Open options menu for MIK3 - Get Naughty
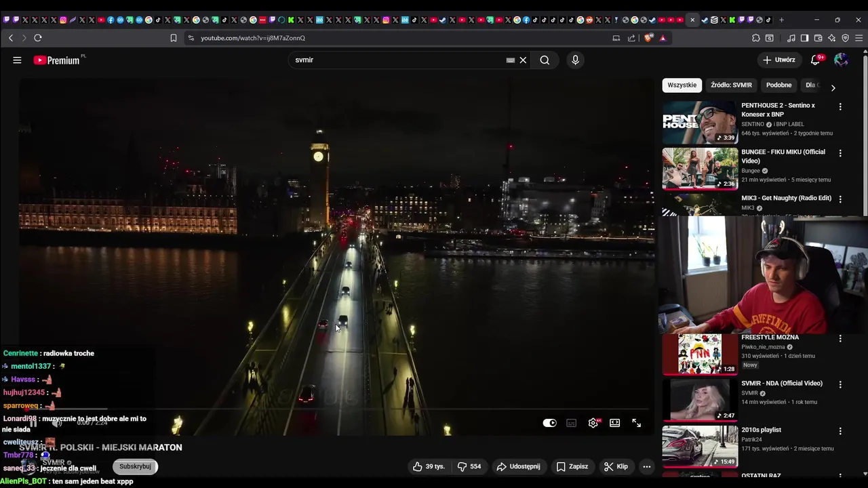The width and height of the screenshot is (868, 488). [840, 199]
